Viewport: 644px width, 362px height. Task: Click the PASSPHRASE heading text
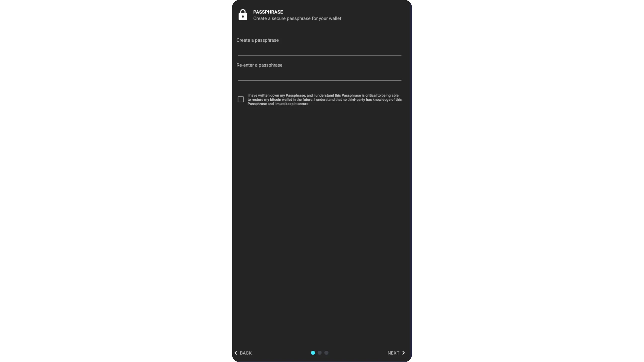268,12
